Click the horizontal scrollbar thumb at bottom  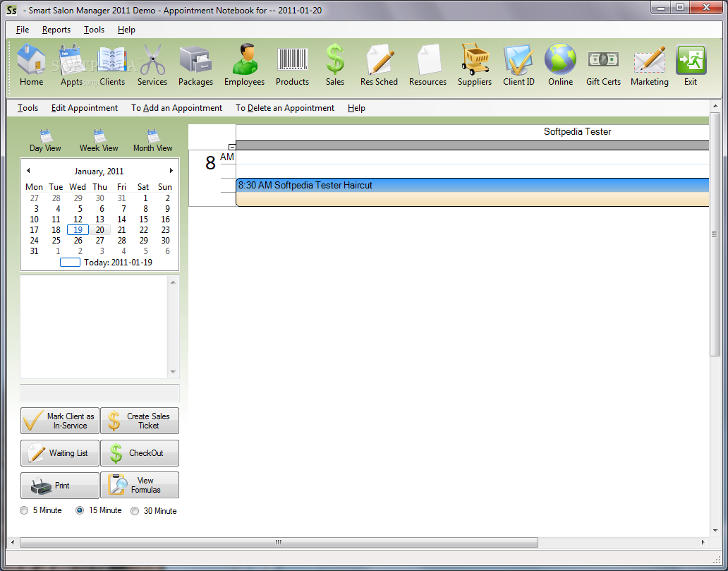pos(279,542)
